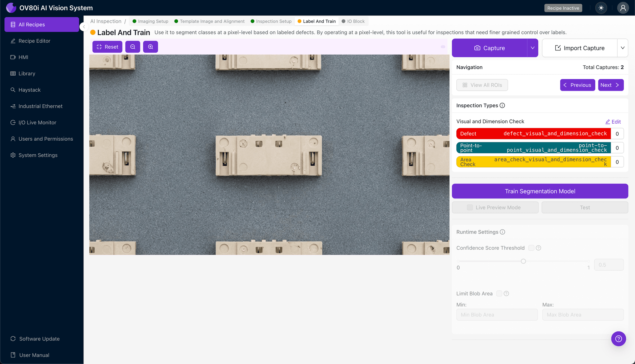The image size is (635, 364).
Task: Open the theme brightness toggle in header
Action: point(601,8)
